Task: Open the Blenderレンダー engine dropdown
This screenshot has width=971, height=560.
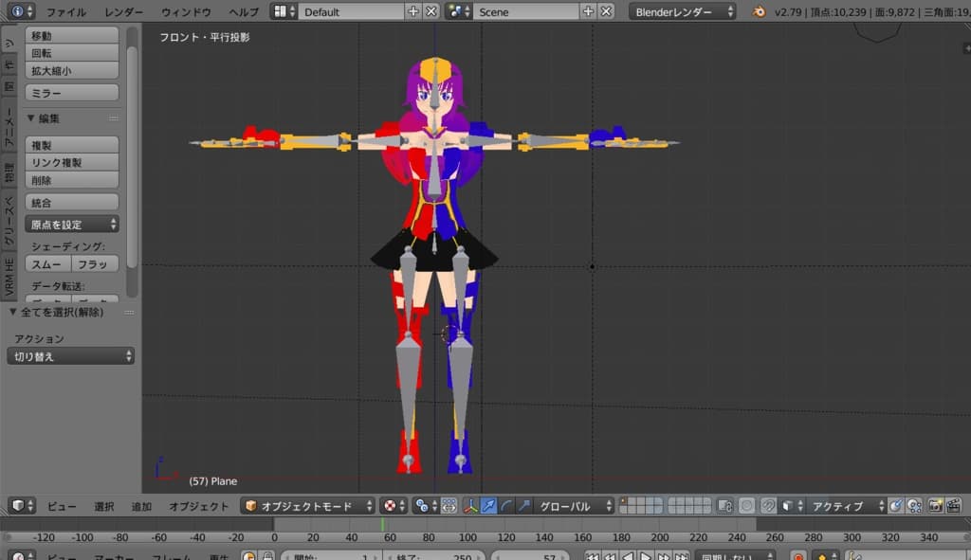Action: 682,12
